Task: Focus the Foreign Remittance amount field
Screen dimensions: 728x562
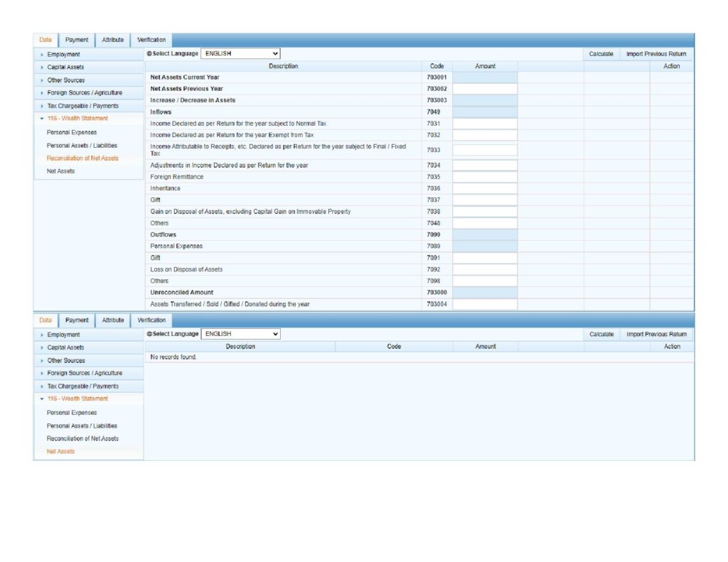Action: [485, 177]
